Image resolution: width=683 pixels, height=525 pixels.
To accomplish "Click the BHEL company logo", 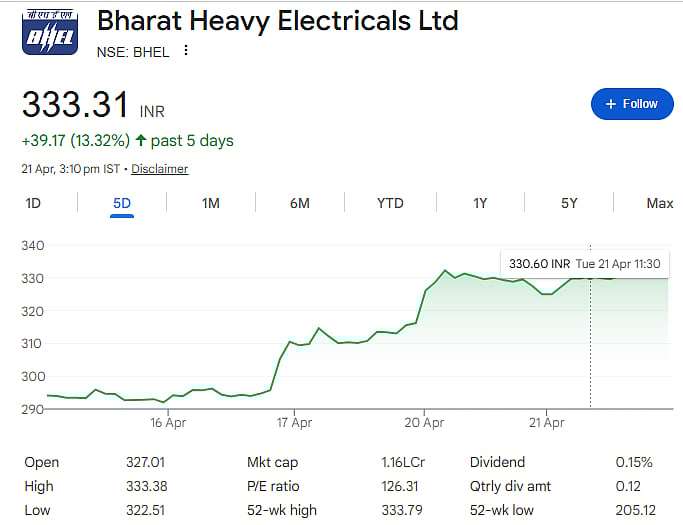I will click(48, 34).
